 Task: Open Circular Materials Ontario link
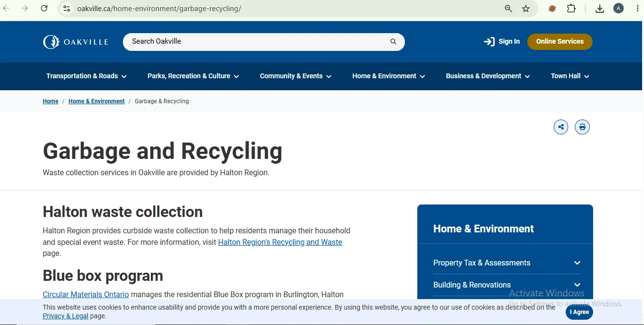(85, 294)
